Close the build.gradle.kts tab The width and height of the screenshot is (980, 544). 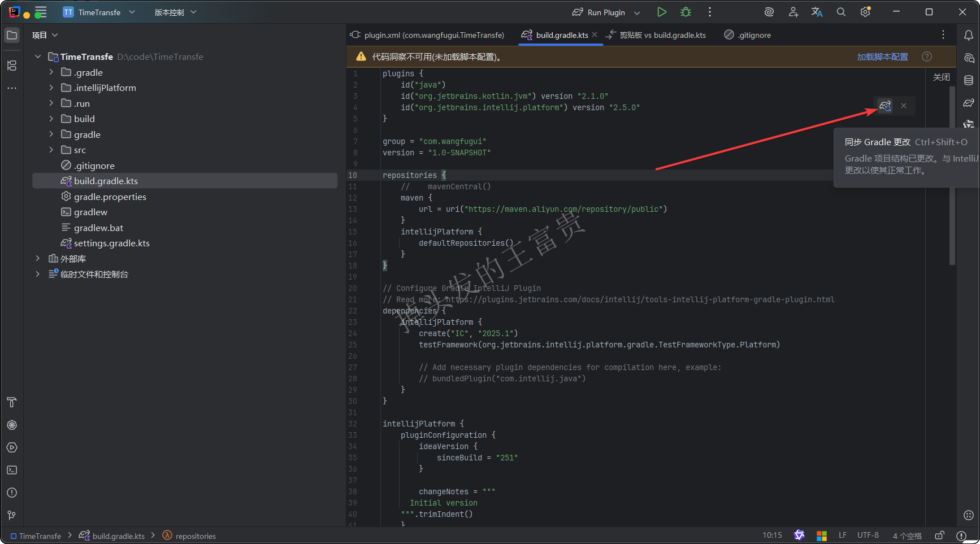coord(595,35)
